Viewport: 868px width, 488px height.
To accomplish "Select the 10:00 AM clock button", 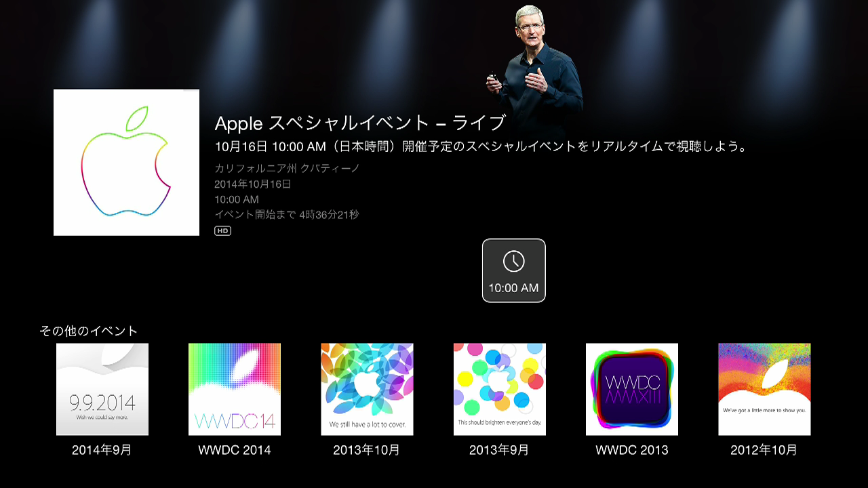I will pos(513,270).
